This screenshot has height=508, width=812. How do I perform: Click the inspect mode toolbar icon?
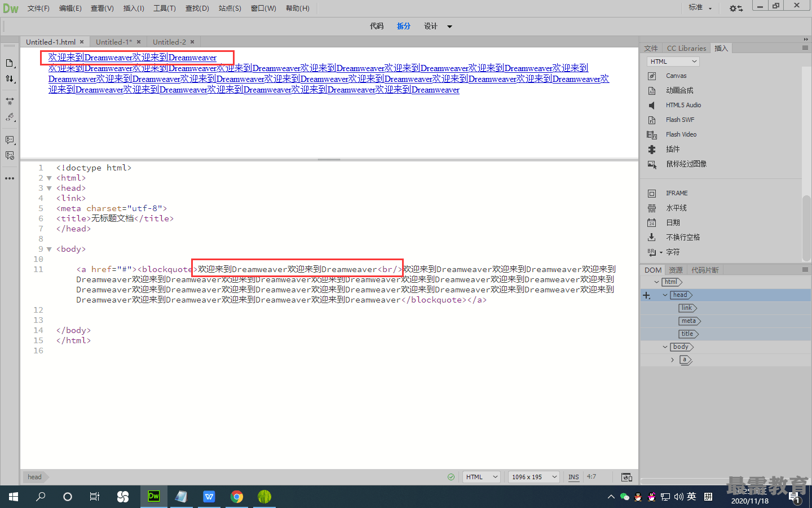click(x=10, y=117)
